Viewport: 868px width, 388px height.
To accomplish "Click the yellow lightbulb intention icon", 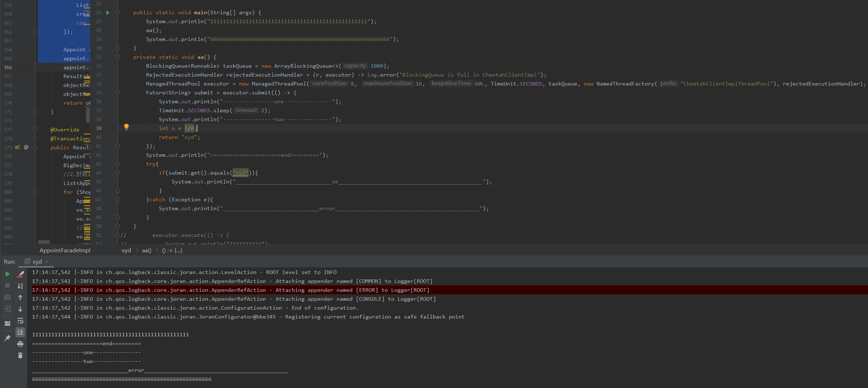I will (x=126, y=126).
